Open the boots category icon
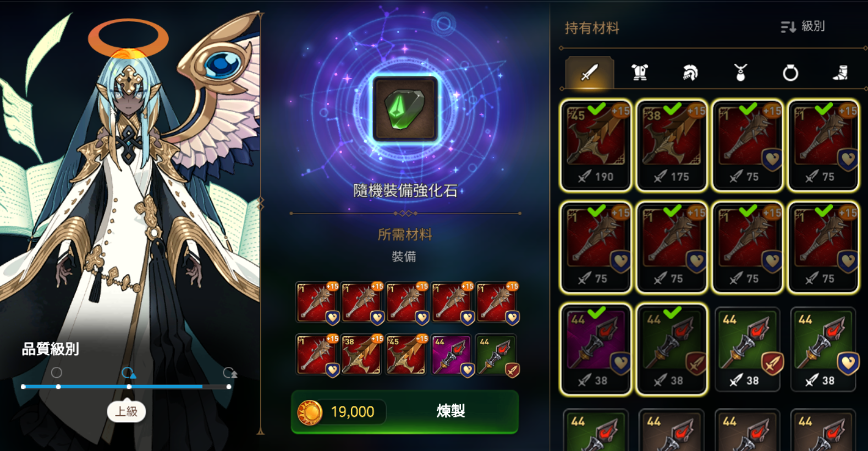The image size is (868, 451). (x=840, y=73)
